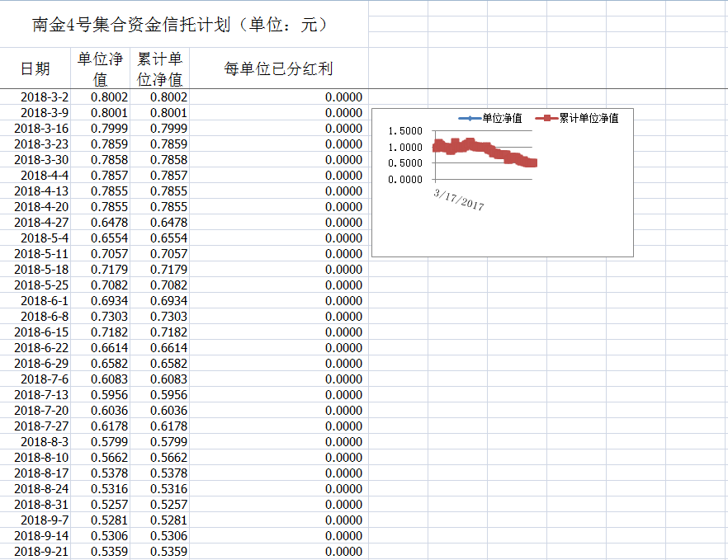This screenshot has height=560, width=728.
Task: Select date cell 2018-7-27
Action: pyautogui.click(x=35, y=426)
